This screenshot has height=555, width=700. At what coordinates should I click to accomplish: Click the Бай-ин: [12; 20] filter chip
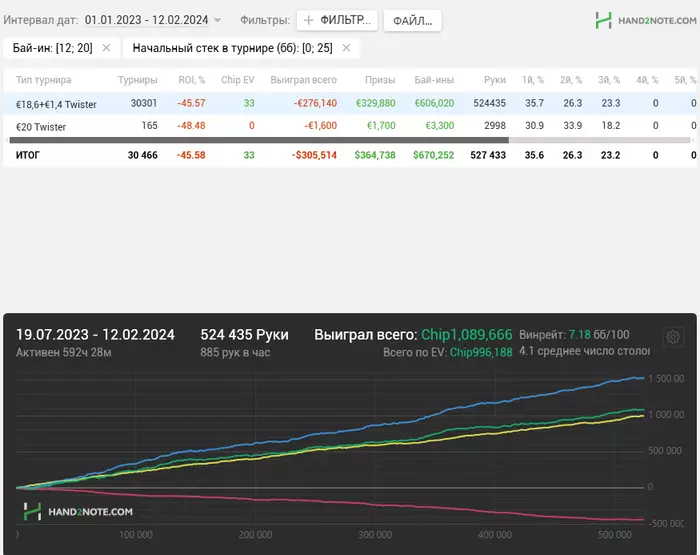(x=62, y=48)
